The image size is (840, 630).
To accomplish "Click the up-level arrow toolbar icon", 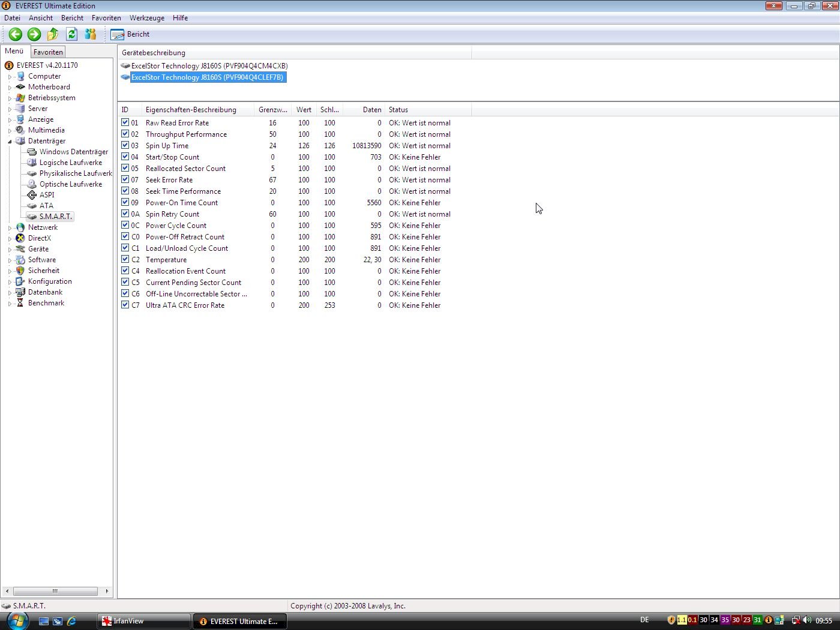I will [x=53, y=34].
